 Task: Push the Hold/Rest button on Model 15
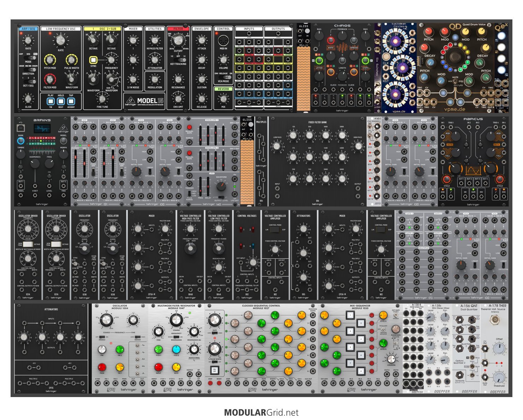(x=61, y=102)
